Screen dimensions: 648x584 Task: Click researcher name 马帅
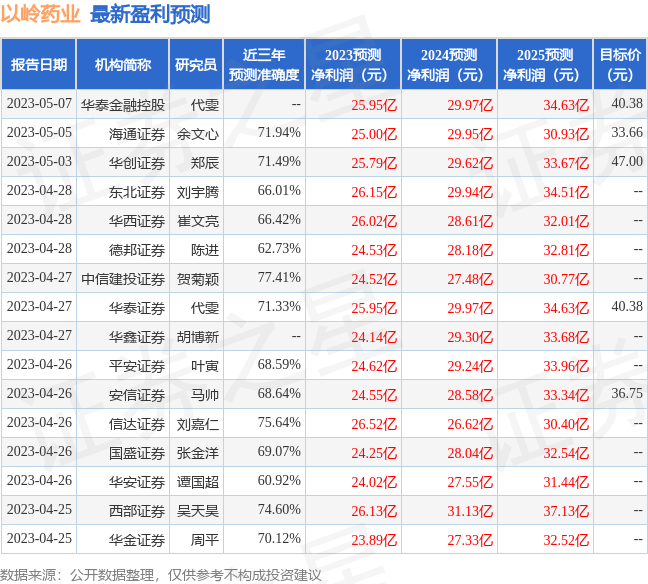(205, 395)
